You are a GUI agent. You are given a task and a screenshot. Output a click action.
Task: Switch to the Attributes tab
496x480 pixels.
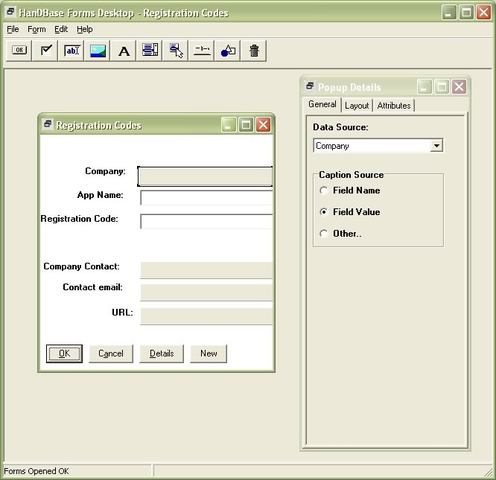pos(394,106)
